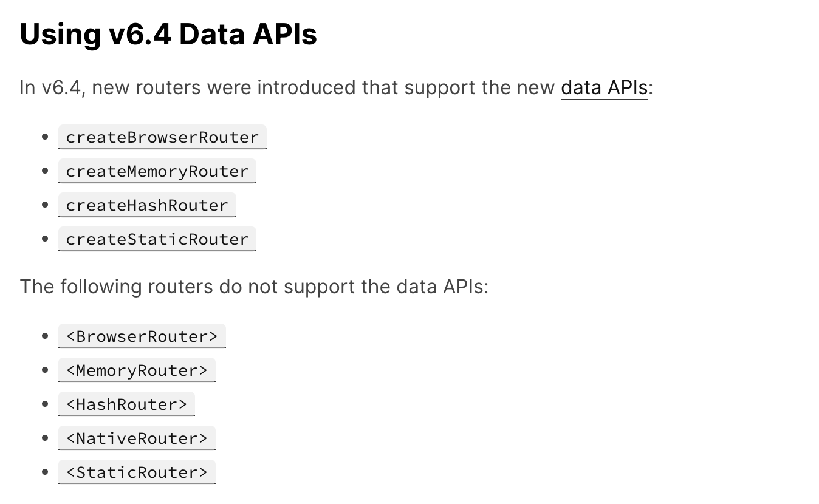819x504 pixels.
Task: Open the data APIs link
Action: coord(604,88)
